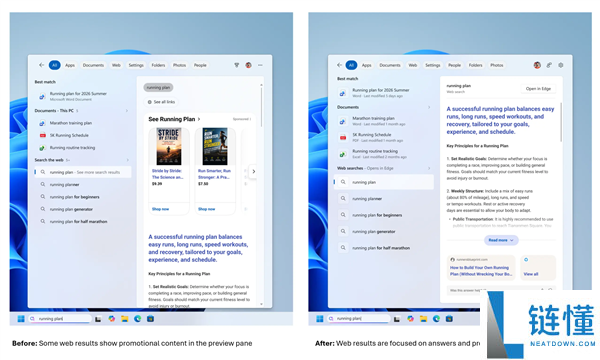Open File Explorer in the Before taskbar
Viewport: 600px width, 360px height.
tap(125, 319)
